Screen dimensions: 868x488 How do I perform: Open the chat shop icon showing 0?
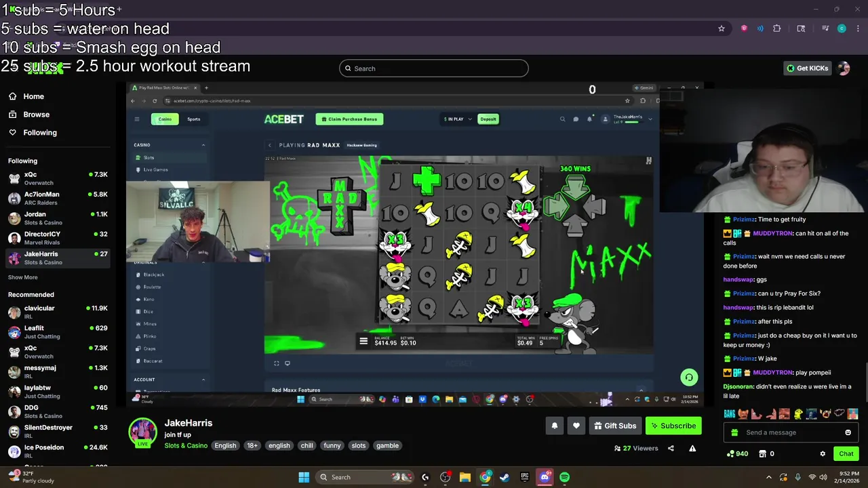(766, 453)
